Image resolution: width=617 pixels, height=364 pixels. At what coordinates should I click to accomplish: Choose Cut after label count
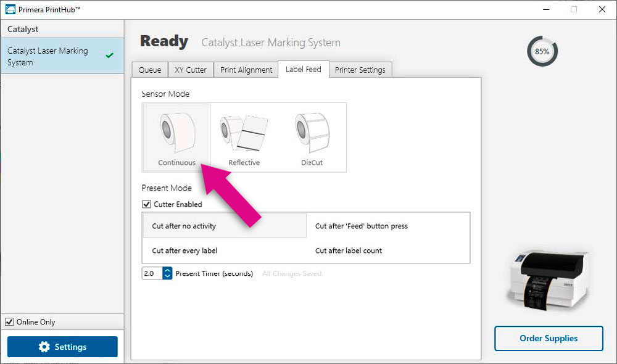pyautogui.click(x=388, y=250)
